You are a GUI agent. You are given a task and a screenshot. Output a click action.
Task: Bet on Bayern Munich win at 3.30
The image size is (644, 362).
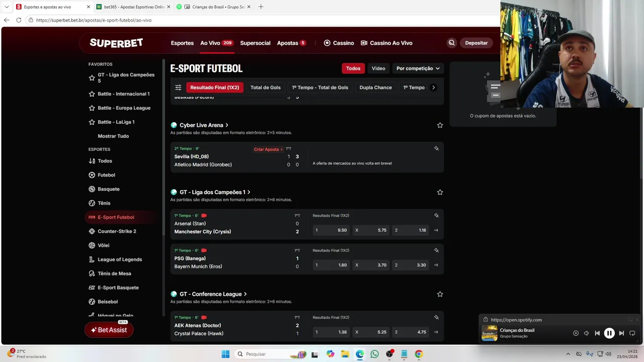point(411,265)
